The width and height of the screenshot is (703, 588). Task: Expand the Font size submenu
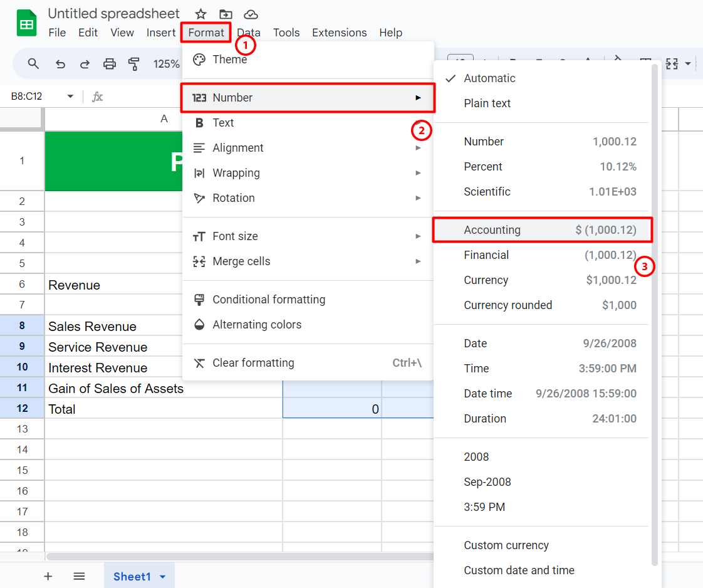(x=308, y=236)
